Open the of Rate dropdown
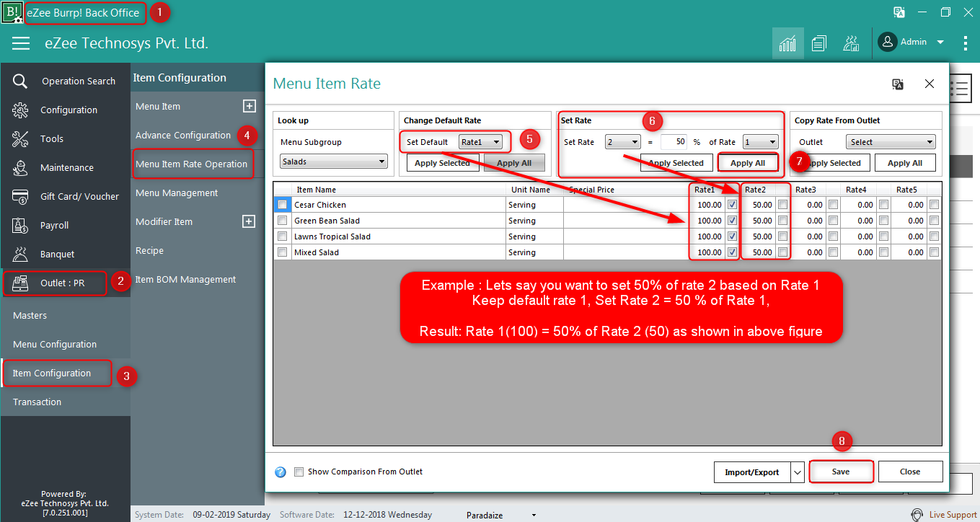Image resolution: width=980 pixels, height=522 pixels. click(760, 142)
